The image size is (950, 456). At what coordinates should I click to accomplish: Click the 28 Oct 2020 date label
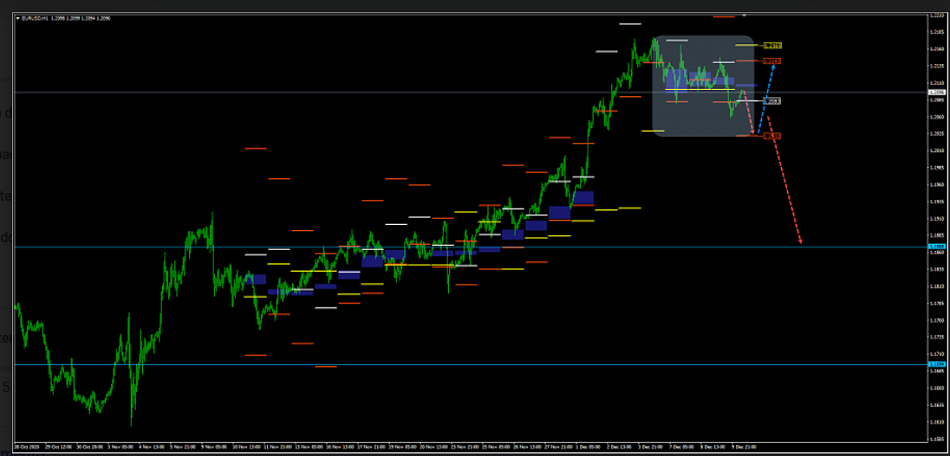coord(26,447)
